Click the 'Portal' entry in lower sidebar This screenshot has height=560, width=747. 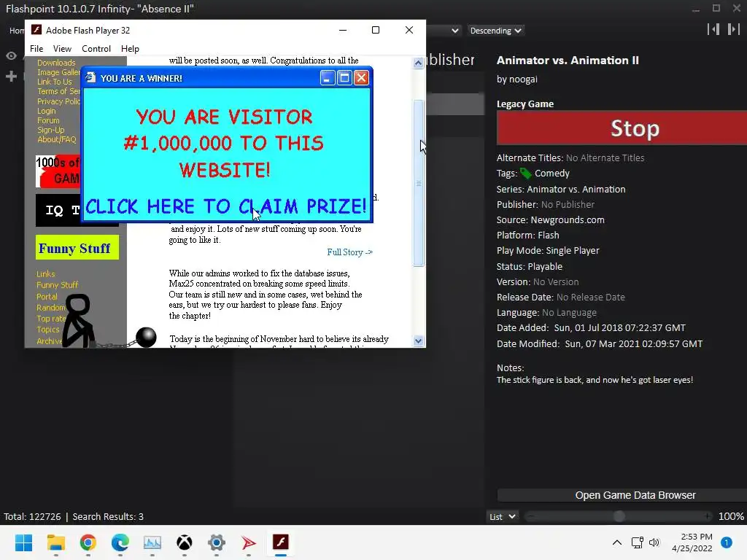(x=47, y=296)
